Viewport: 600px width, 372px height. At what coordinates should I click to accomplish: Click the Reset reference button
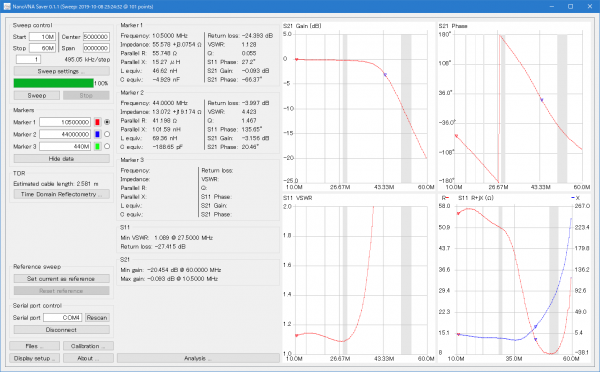point(62,291)
